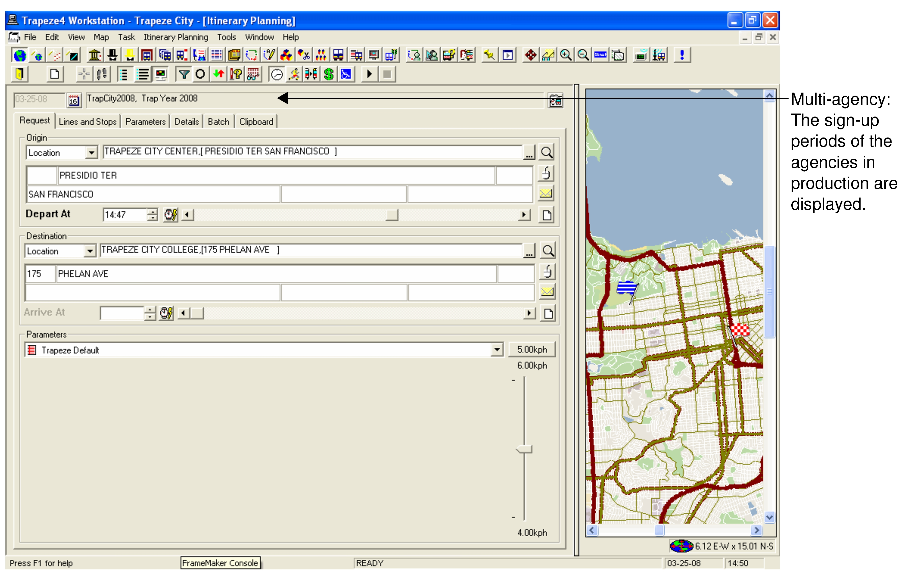
Task: Open the Itinerary Planning menu
Action: tap(176, 37)
